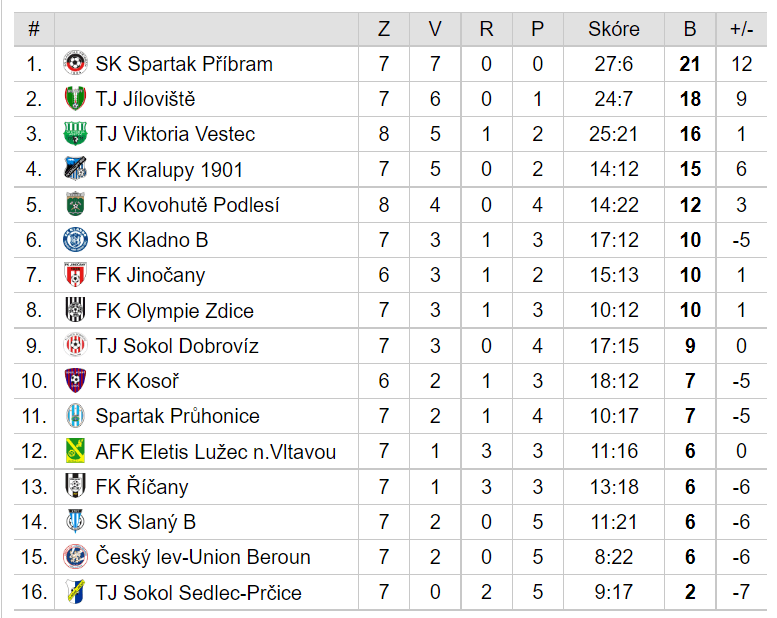Click the TJ Kovohutě Podlesí emblem

coord(75,204)
